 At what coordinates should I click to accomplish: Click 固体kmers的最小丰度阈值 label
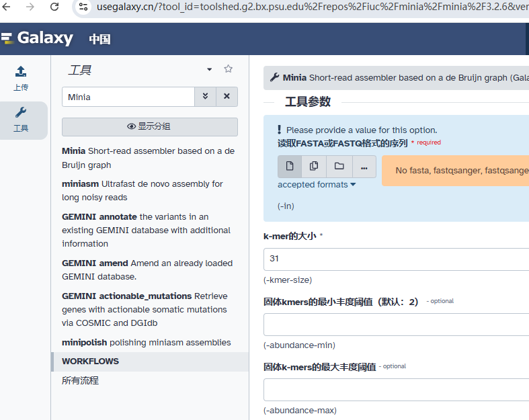click(x=341, y=302)
